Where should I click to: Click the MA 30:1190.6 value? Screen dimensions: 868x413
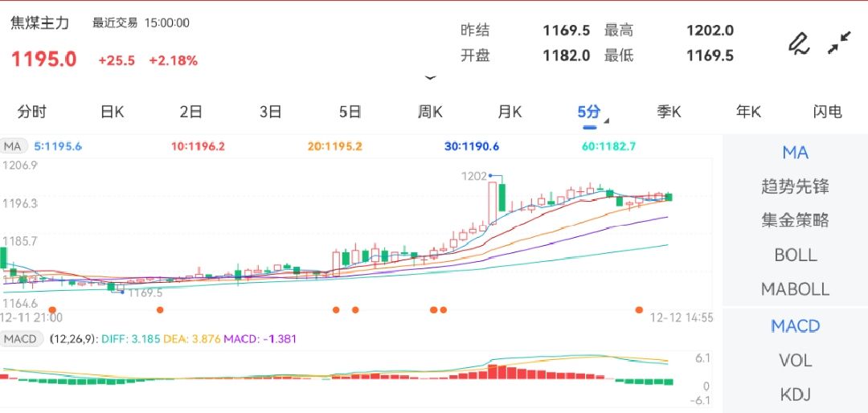coord(473,146)
